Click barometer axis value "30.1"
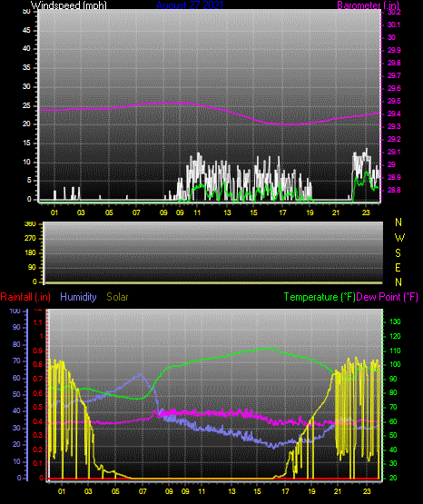The height and width of the screenshot is (504, 423). [394, 25]
